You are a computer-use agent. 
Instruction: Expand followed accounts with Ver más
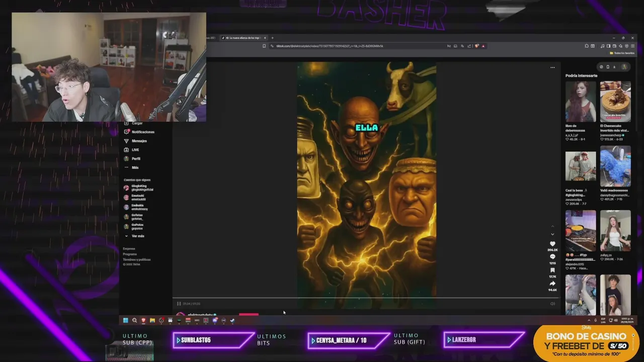point(134,236)
